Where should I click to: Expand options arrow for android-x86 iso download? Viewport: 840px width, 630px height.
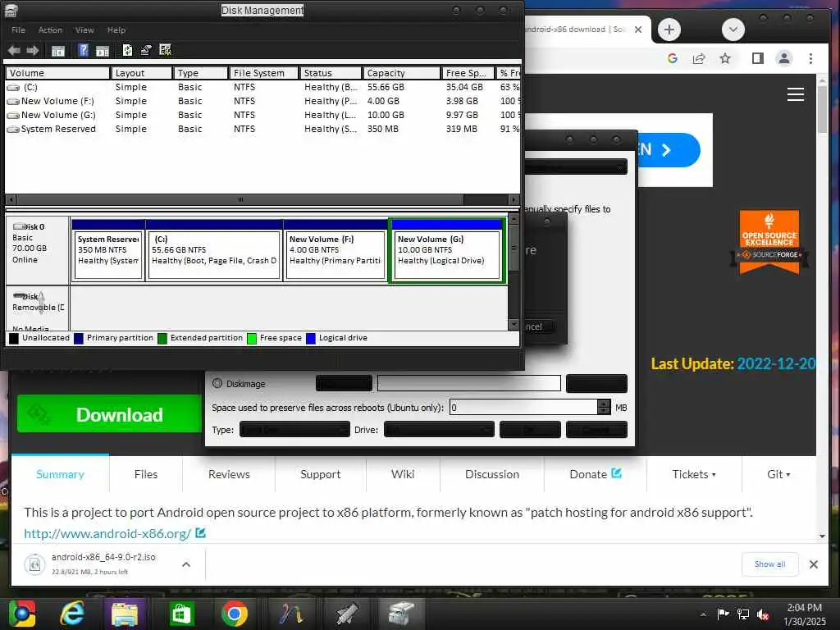186,564
